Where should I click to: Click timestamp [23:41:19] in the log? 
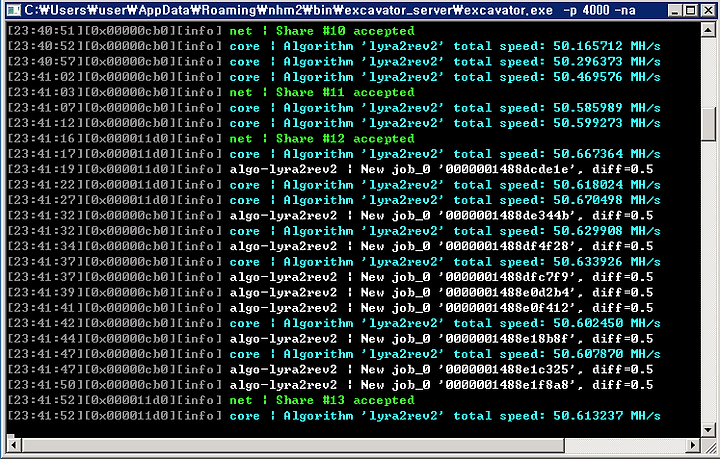click(46, 169)
